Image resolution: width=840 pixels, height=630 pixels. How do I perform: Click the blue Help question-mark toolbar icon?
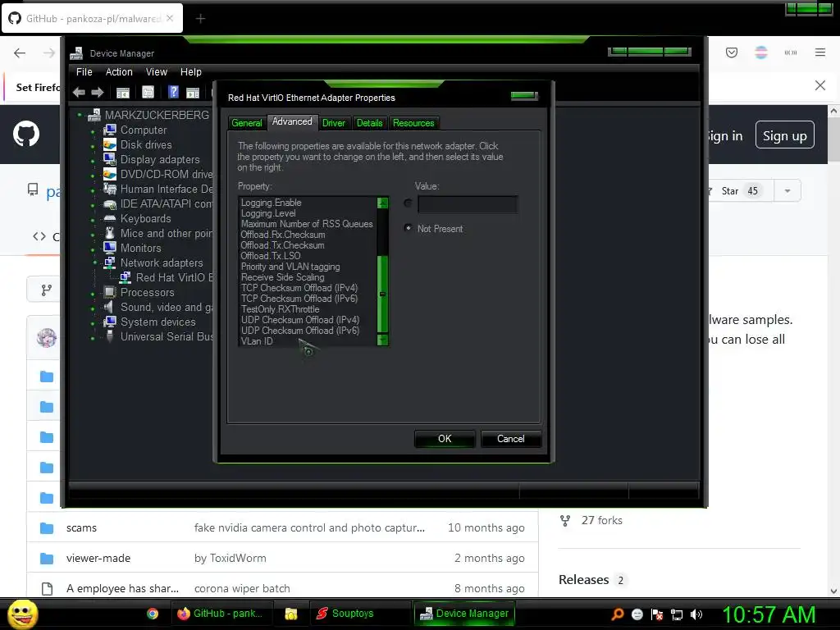pos(173,92)
